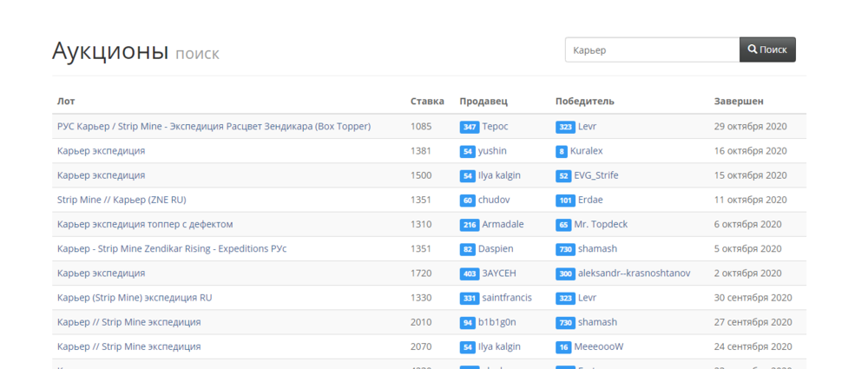Open Zendikar Rising - Expeditions РУс lot
868x369 pixels.
point(172,248)
